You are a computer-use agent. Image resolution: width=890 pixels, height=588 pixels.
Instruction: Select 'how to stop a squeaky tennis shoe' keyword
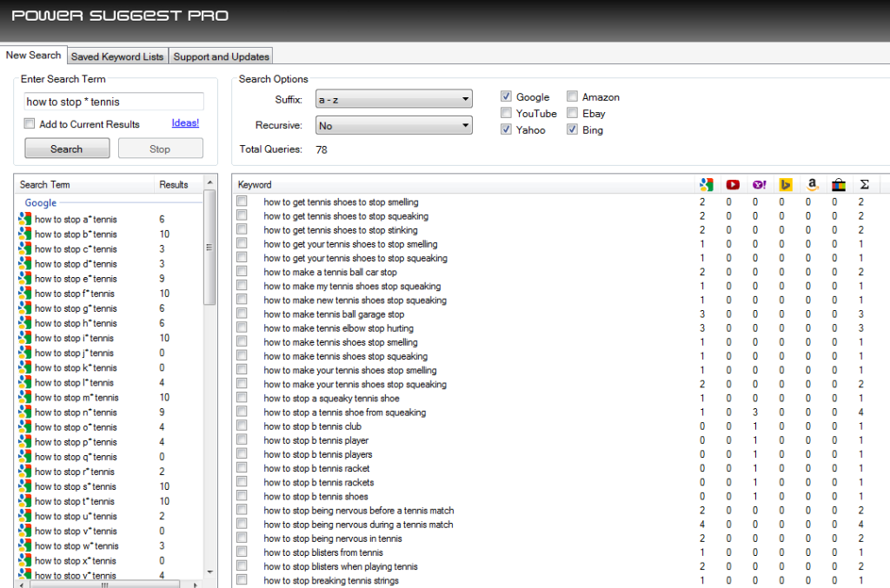coord(331,398)
